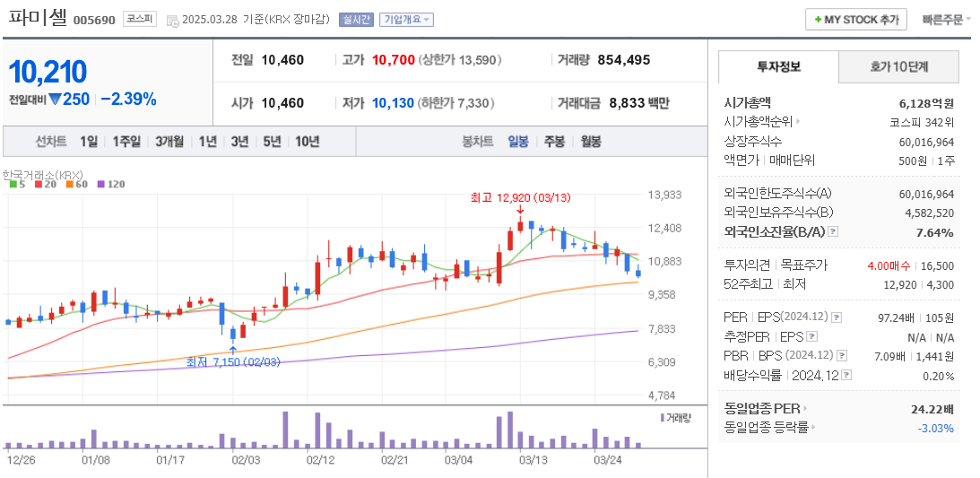Open 시가총액순위 arrow link

pos(798,122)
